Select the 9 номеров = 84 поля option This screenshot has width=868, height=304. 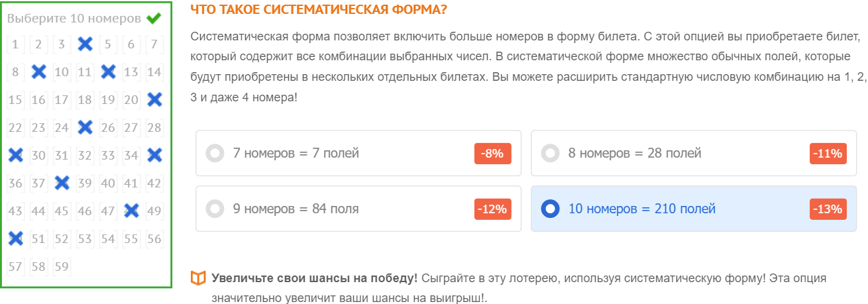coord(358,209)
